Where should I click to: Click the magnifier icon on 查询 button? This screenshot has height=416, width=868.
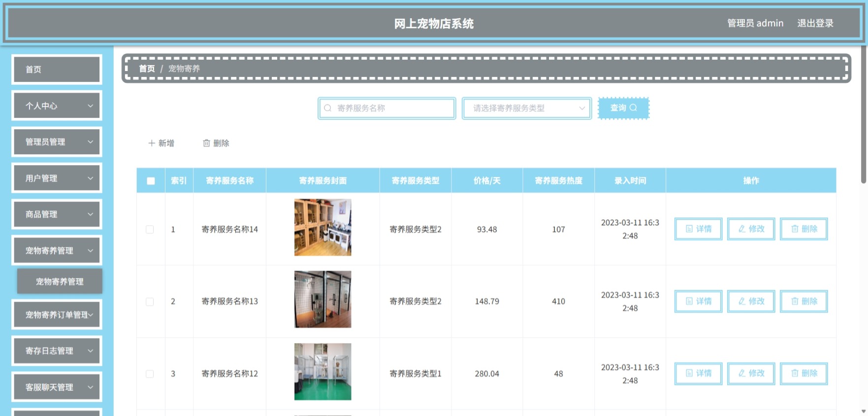click(x=633, y=107)
